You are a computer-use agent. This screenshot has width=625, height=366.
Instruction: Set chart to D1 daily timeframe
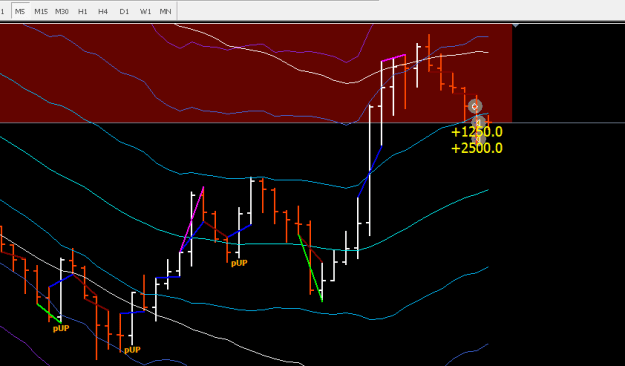tap(124, 12)
